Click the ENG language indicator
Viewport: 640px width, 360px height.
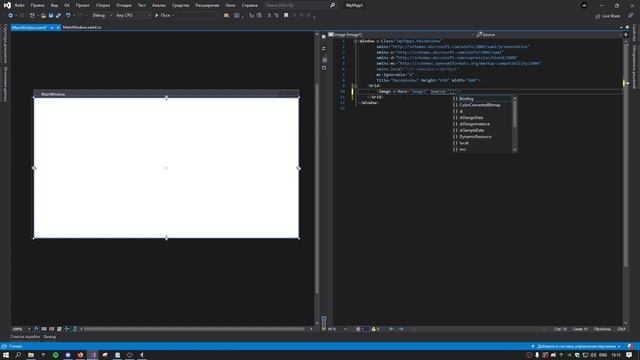[603, 355]
